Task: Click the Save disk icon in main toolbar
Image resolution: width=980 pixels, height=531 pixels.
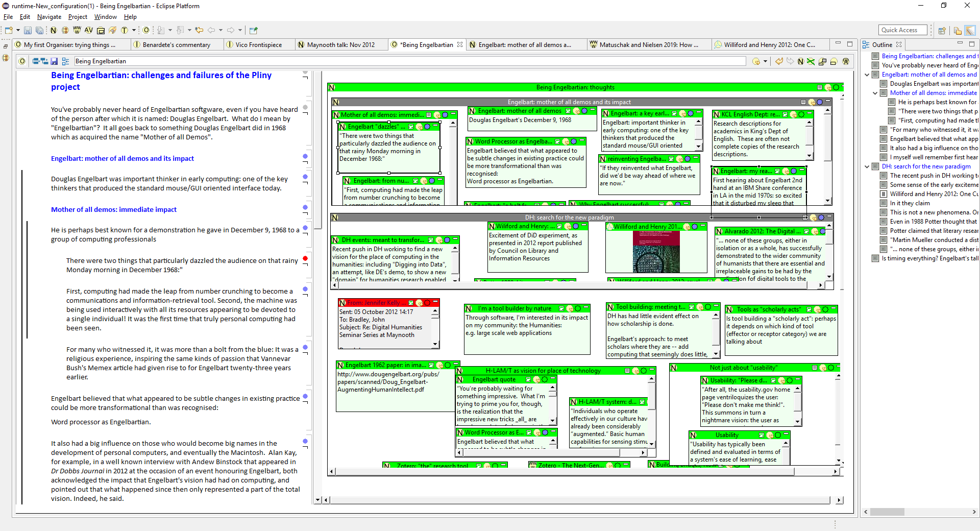Action: coord(28,31)
